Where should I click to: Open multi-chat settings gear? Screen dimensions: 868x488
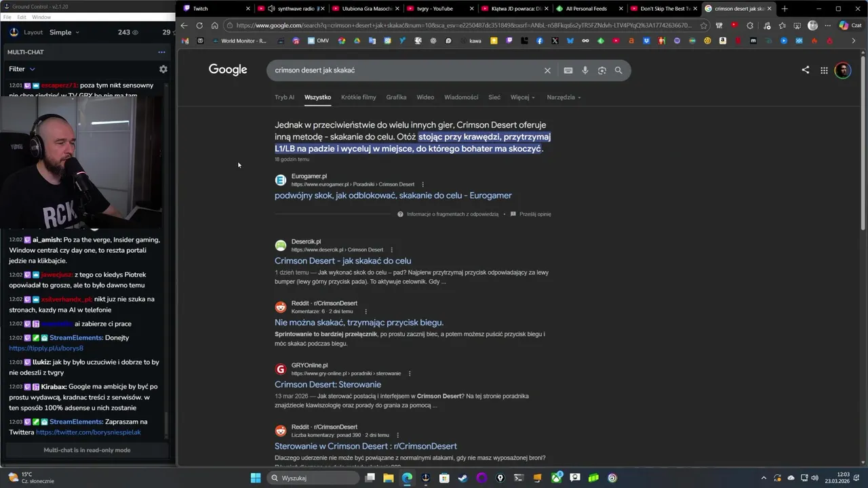click(163, 69)
